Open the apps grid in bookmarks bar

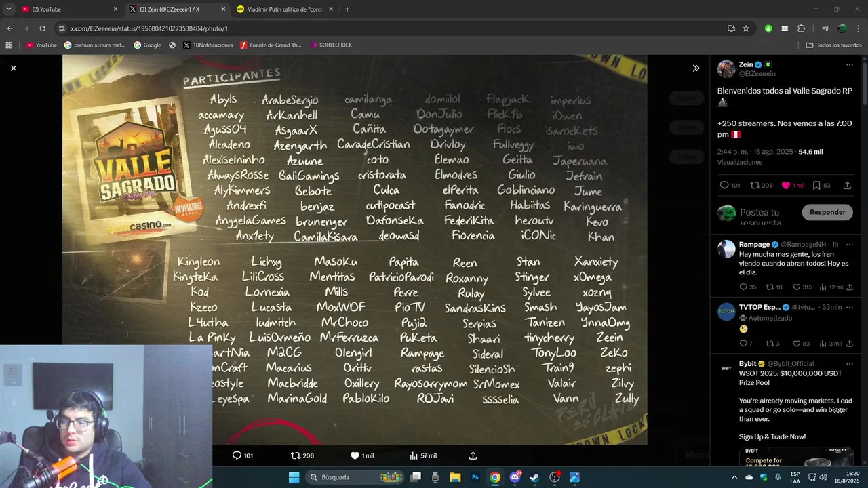tap(9, 45)
